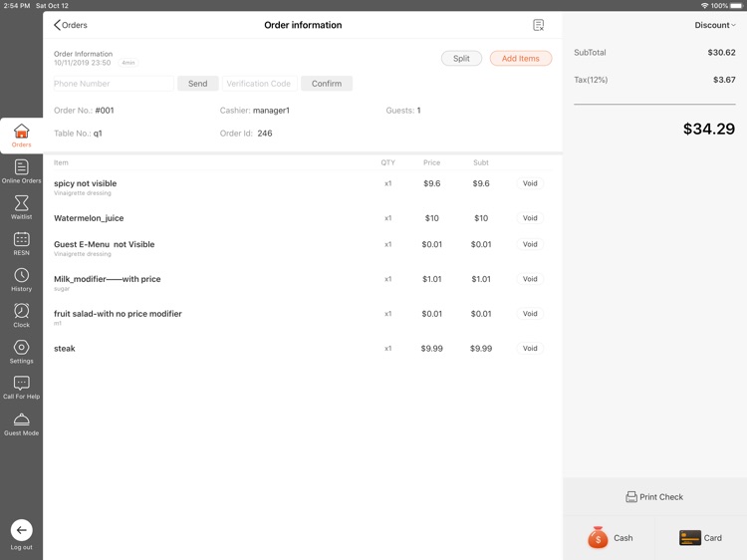Image resolution: width=747 pixels, height=560 pixels.
Task: Select Milk_modifier——with price item name
Action: click(x=108, y=279)
